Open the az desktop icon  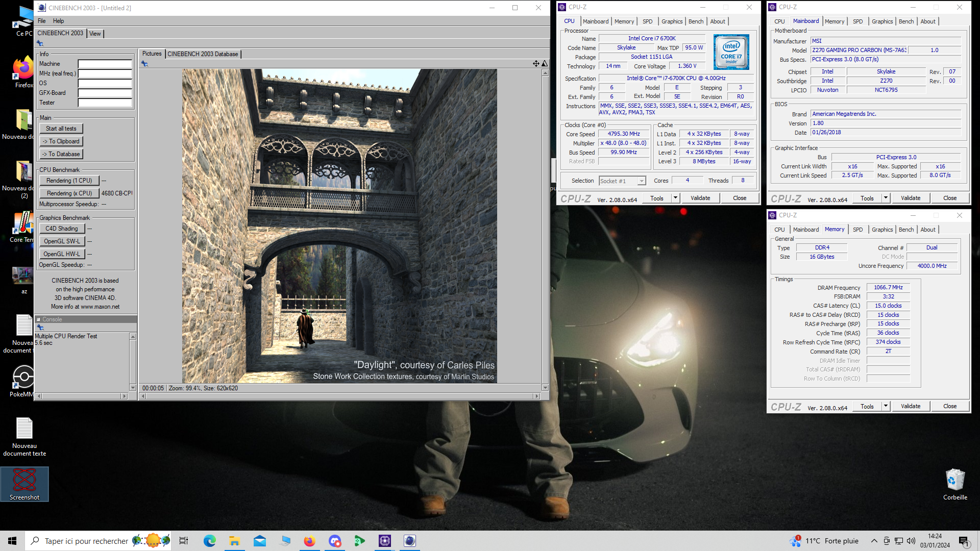23,280
